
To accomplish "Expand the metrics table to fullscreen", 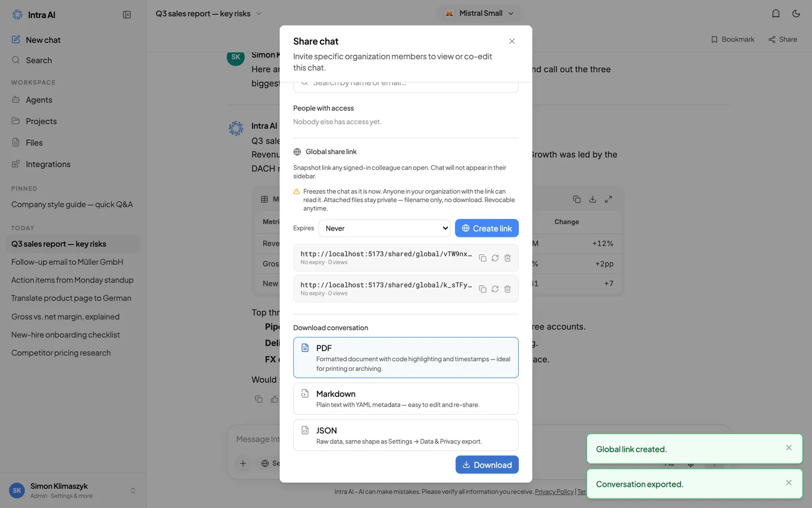I will point(608,199).
